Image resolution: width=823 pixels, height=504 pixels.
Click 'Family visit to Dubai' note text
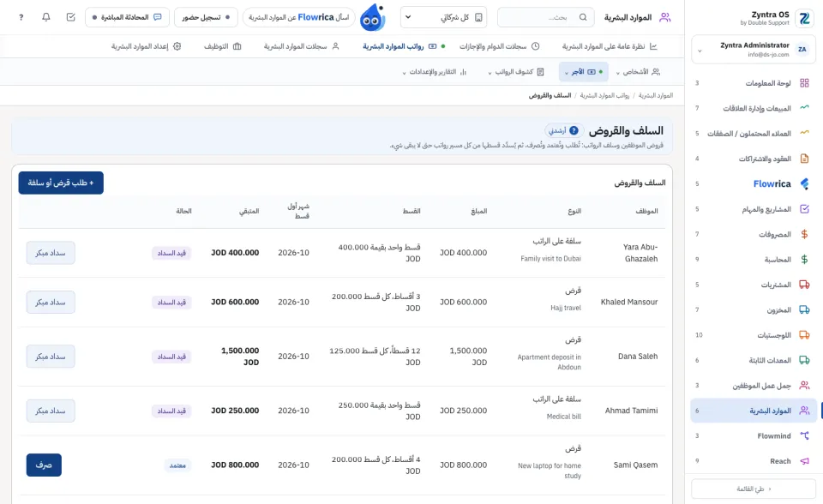pyautogui.click(x=550, y=259)
